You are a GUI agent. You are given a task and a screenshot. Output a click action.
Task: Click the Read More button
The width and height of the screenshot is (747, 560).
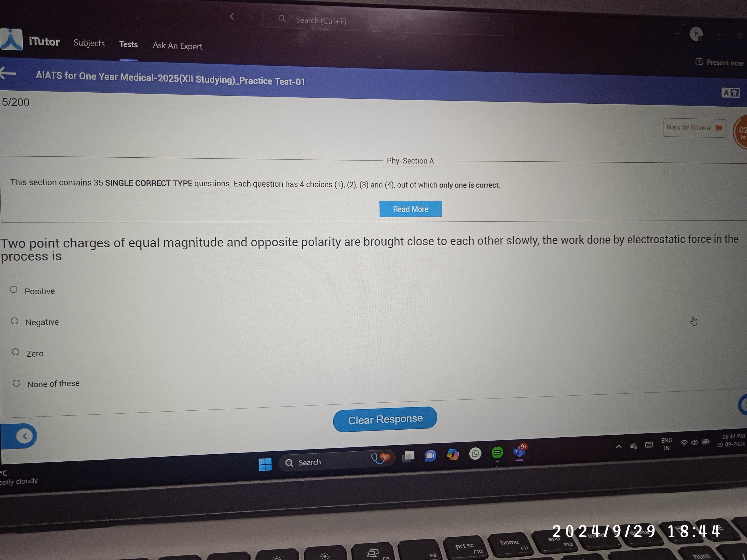tap(410, 209)
